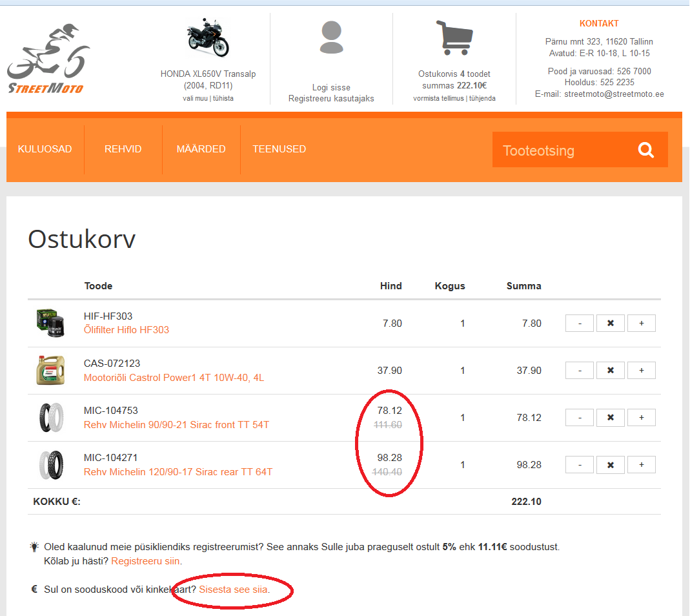The height and width of the screenshot is (616, 690).
Task: Open the REHVID menu
Action: pyautogui.click(x=123, y=149)
